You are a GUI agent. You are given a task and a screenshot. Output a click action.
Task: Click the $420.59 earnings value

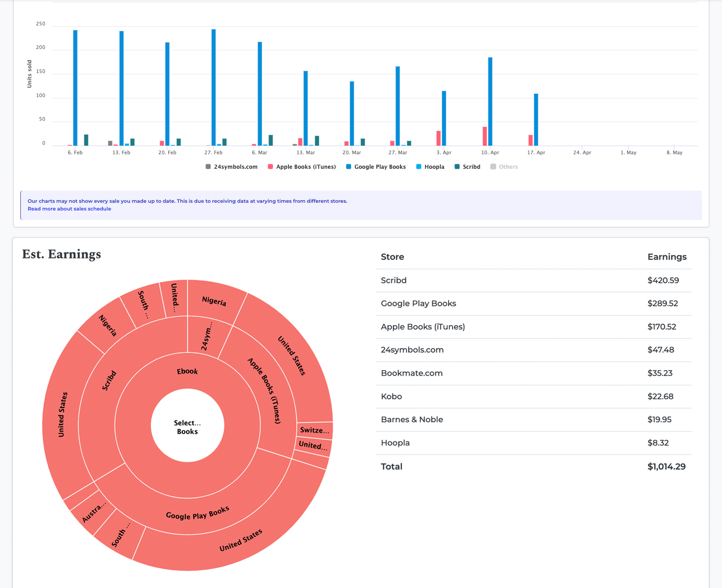(663, 280)
